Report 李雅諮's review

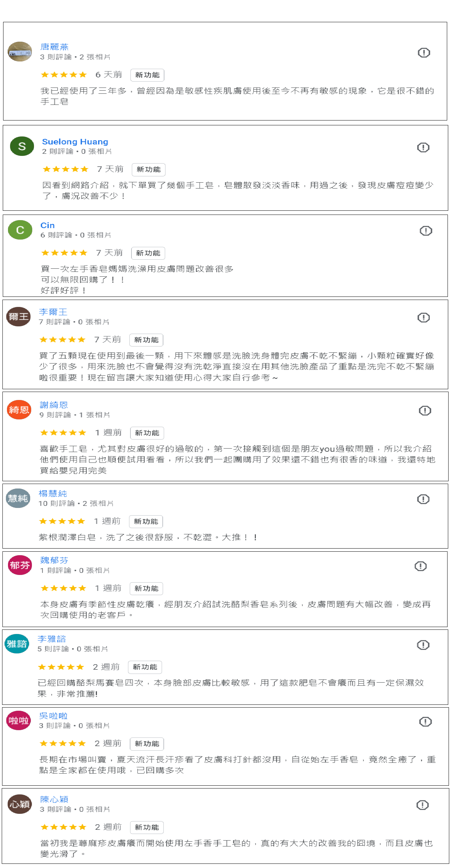(x=423, y=645)
